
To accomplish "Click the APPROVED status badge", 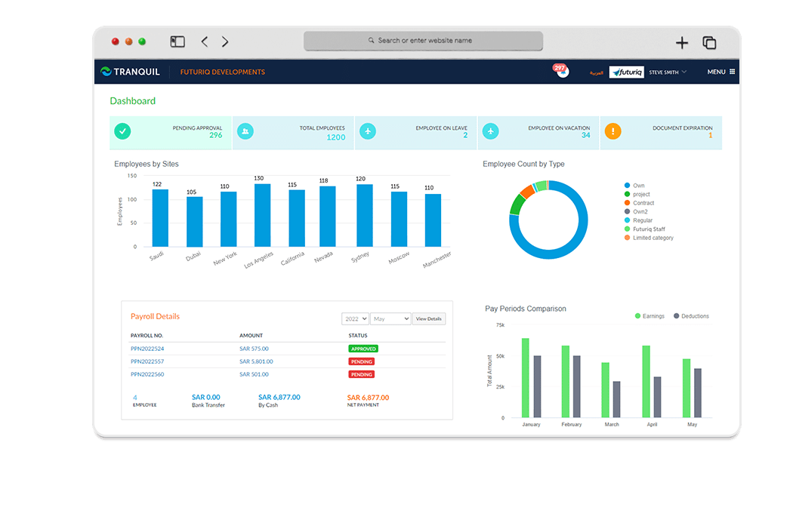I will 363,349.
